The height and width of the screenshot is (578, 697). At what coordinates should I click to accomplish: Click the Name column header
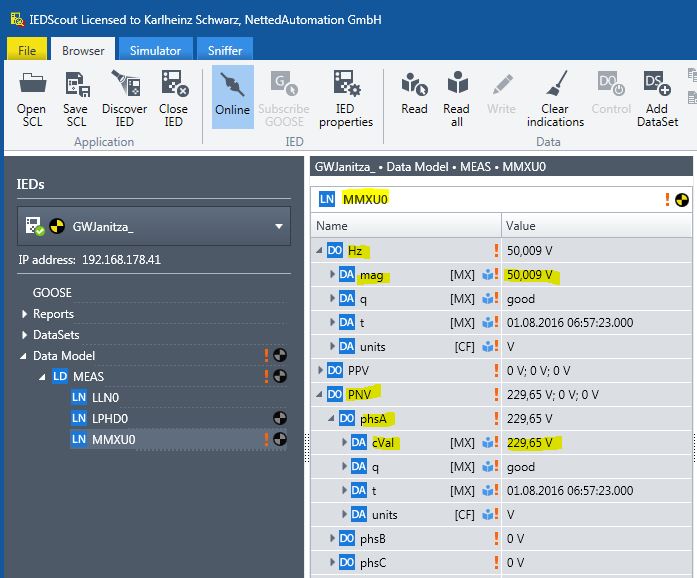point(406,226)
